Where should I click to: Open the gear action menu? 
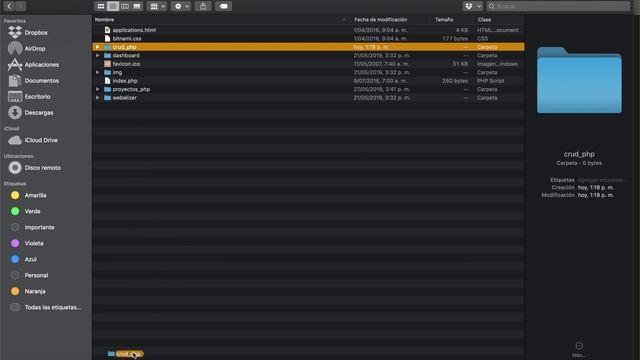(x=181, y=6)
